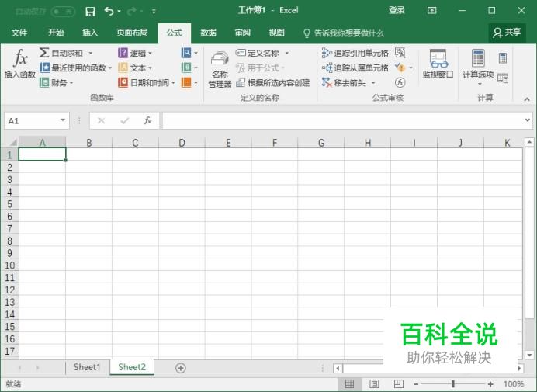The image size is (537, 392).
Task: Click Remove Arrows (移去箭头)
Action: [x=345, y=82]
